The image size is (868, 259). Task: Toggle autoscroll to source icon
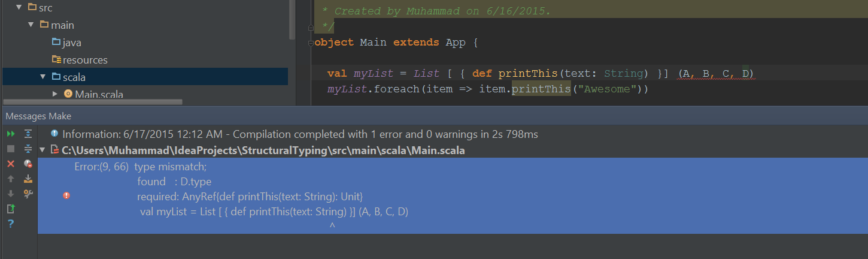(x=28, y=179)
